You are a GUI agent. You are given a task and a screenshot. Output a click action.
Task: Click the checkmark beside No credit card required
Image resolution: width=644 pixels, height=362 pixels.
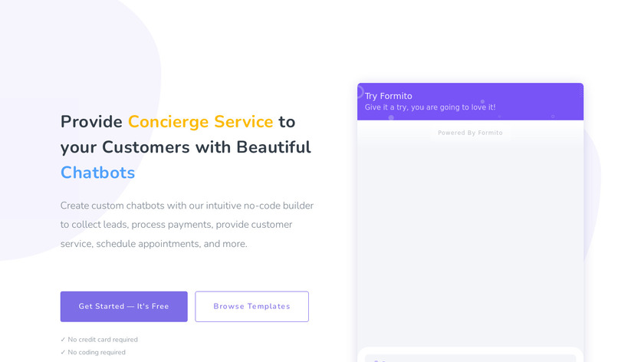click(63, 340)
